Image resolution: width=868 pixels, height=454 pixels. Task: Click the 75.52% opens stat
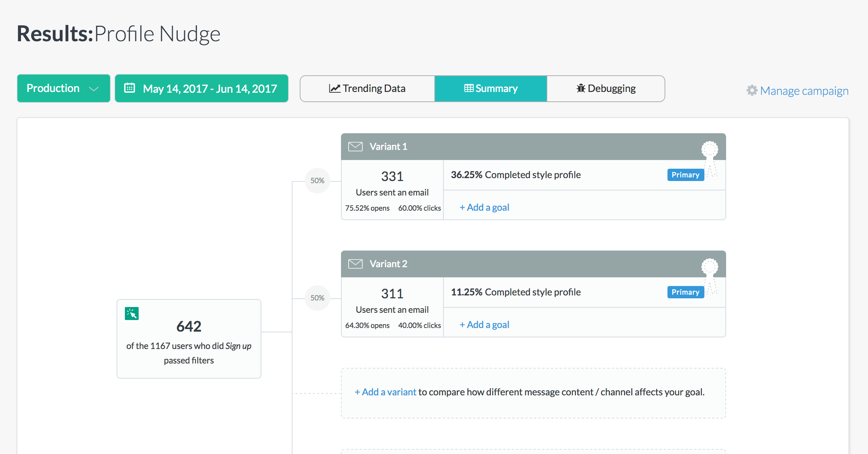click(x=367, y=208)
